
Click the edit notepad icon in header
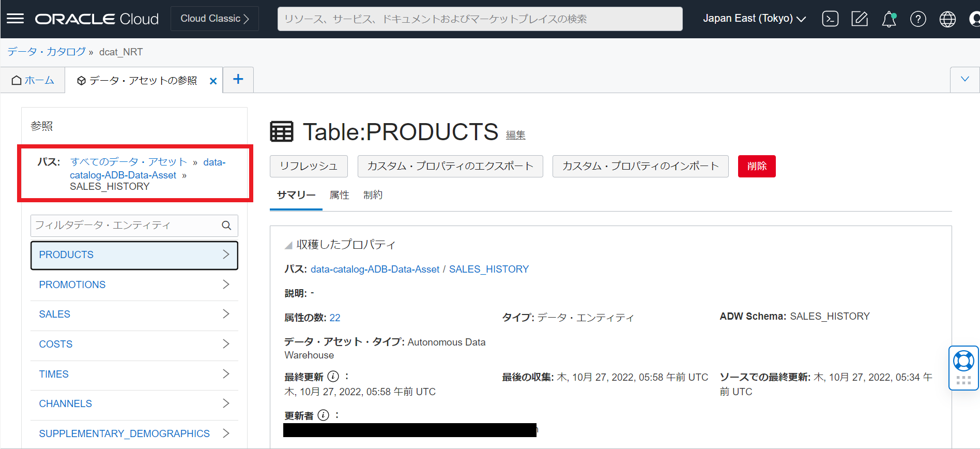click(859, 19)
